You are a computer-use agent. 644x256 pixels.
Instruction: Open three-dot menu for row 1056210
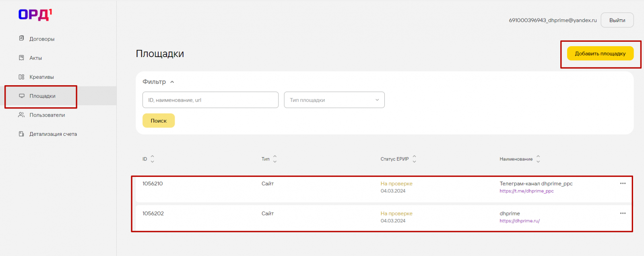pyautogui.click(x=623, y=184)
